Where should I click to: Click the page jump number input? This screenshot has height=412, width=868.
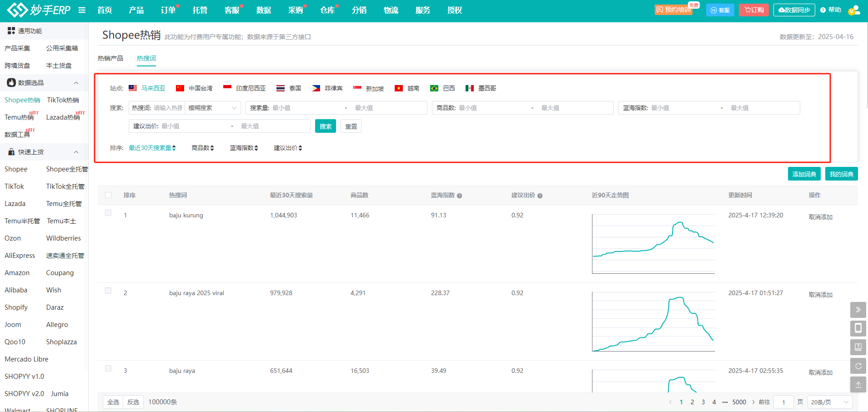coord(783,402)
